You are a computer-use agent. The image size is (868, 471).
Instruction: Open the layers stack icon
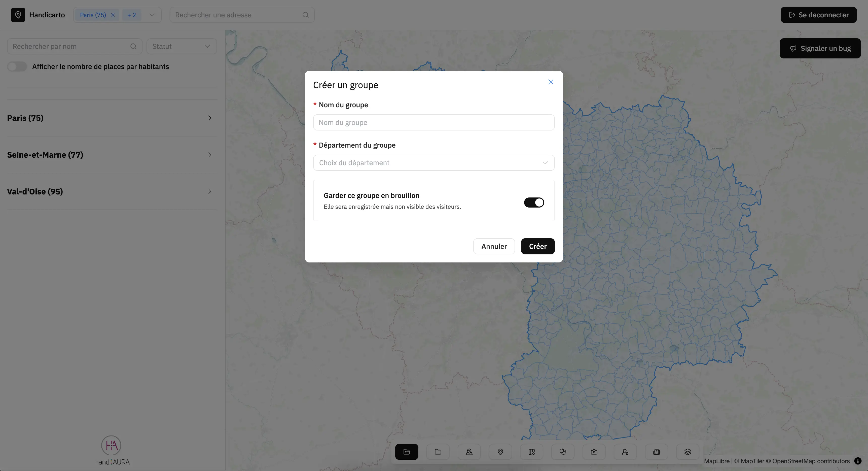pyautogui.click(x=688, y=452)
